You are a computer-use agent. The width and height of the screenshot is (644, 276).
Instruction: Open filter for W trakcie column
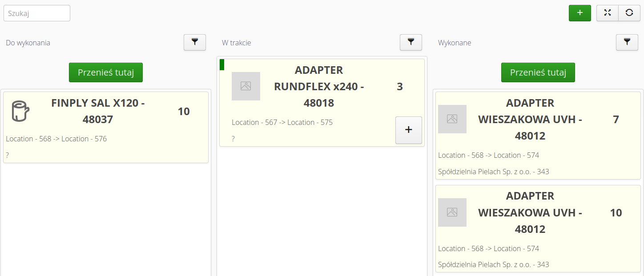(411, 42)
